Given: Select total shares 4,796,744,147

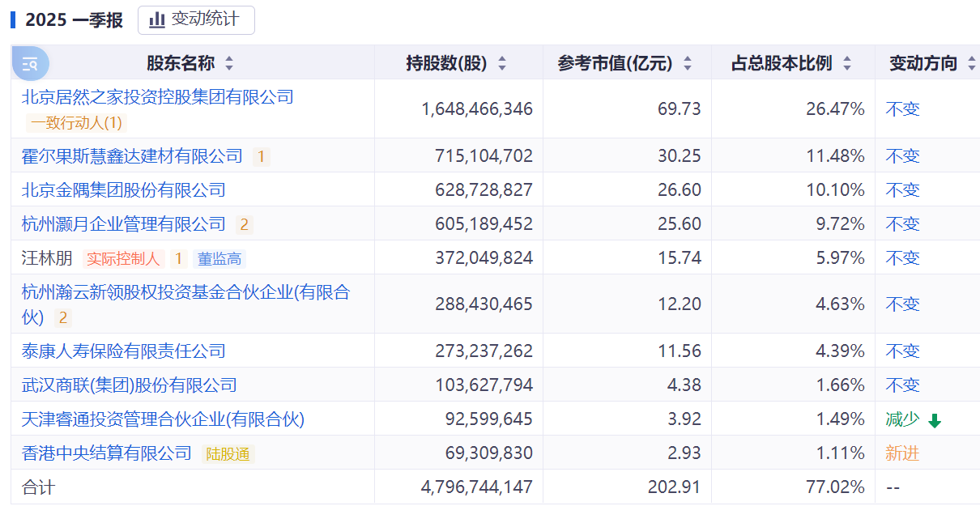Looking at the screenshot, I should [x=477, y=487].
